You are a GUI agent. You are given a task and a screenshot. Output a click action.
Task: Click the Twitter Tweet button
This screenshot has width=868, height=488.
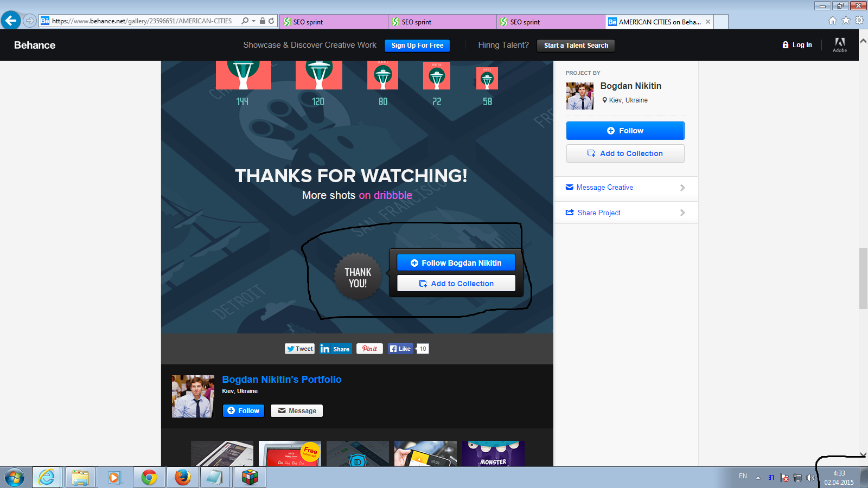click(x=300, y=349)
